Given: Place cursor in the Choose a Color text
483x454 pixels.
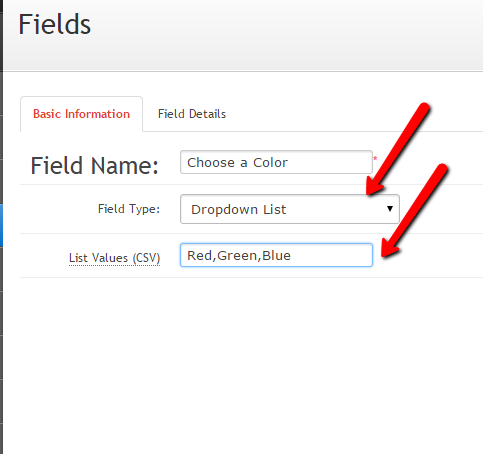Looking at the screenshot, I should point(237,163).
